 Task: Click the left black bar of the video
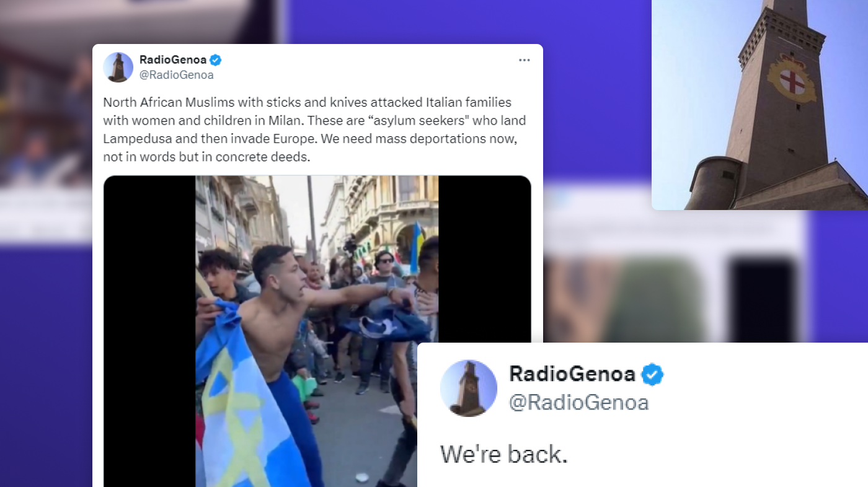pos(149,331)
